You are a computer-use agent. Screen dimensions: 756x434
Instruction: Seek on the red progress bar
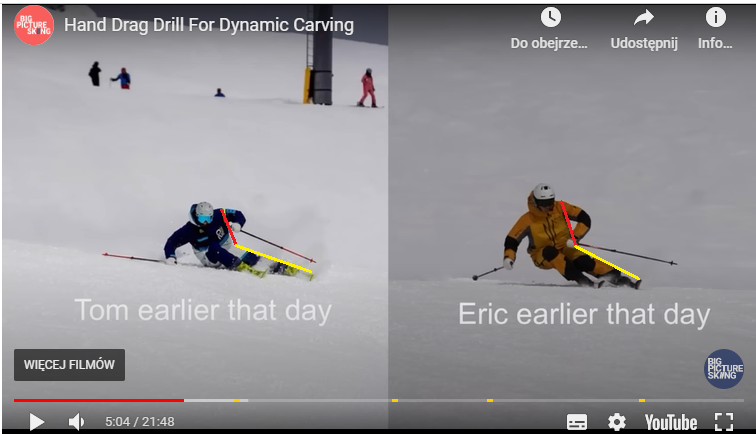click(99, 400)
